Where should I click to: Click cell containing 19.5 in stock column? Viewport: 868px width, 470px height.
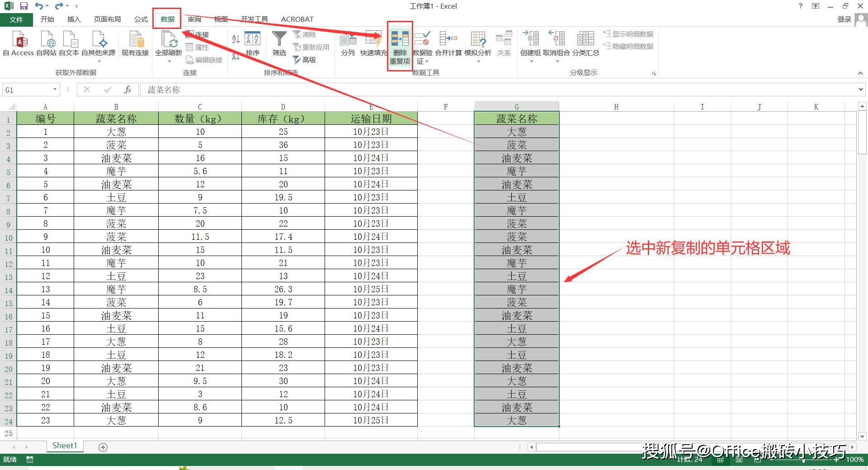point(283,198)
